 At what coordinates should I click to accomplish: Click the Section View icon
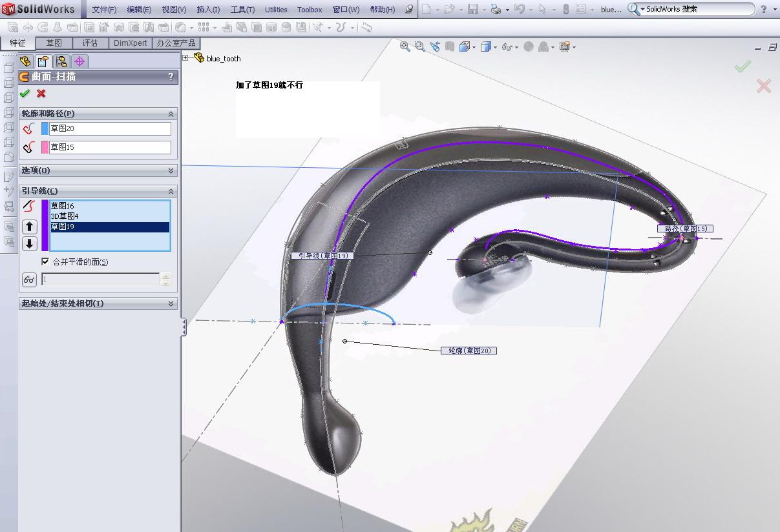point(449,46)
